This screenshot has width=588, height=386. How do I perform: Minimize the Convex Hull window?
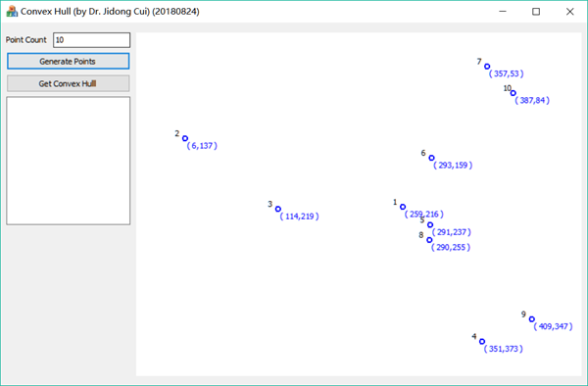tap(503, 11)
